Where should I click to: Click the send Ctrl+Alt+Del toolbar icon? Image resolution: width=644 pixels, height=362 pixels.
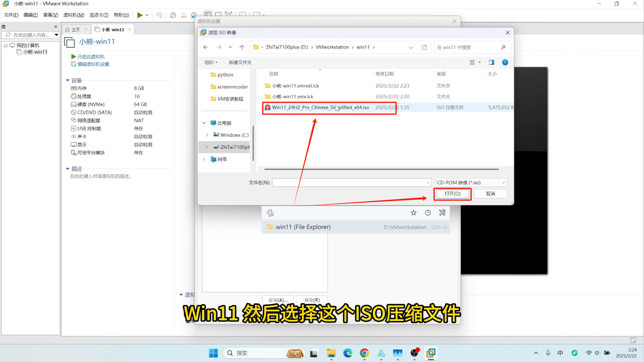[x=159, y=15]
